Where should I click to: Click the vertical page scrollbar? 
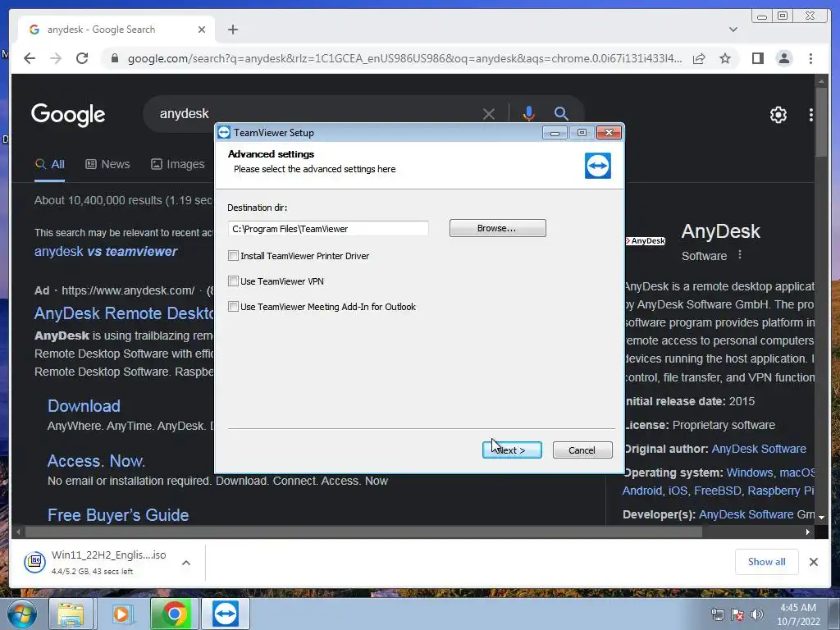[x=821, y=122]
